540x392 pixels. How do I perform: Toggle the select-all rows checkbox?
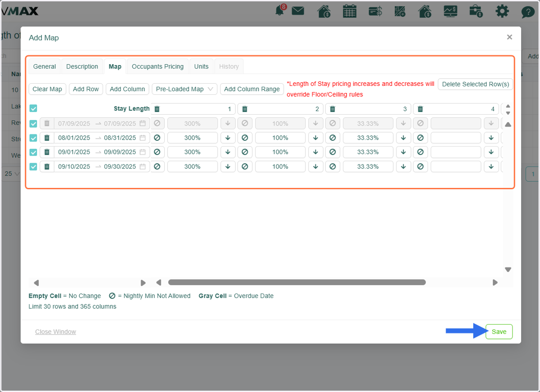click(x=33, y=108)
